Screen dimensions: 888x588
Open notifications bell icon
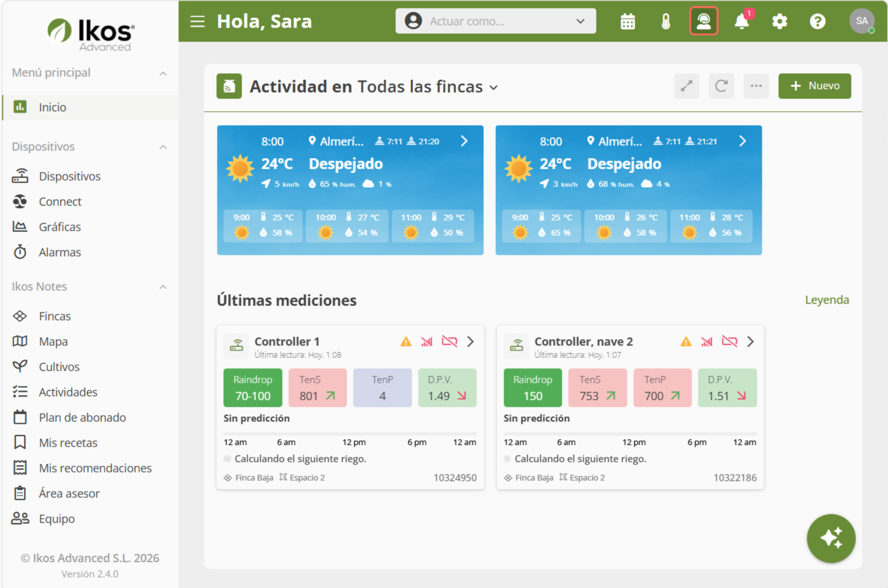click(742, 22)
